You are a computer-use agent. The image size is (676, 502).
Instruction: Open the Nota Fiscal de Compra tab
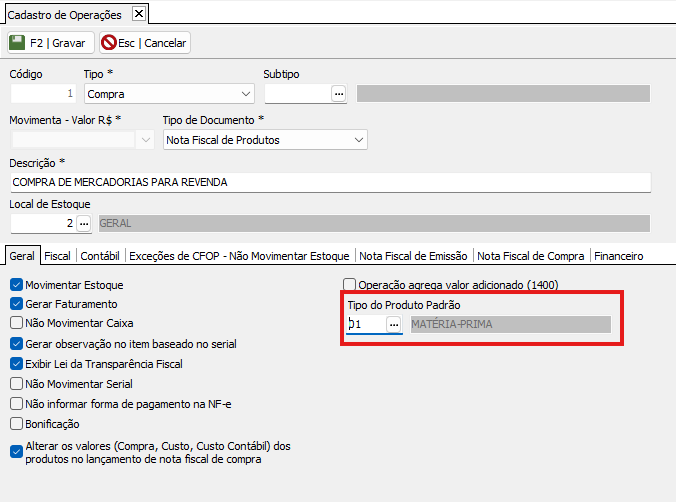[530, 256]
